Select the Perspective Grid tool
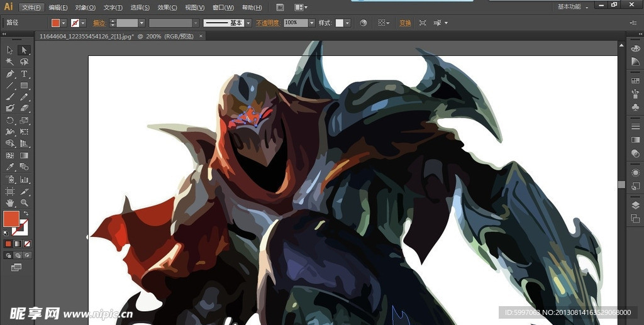The image size is (644, 325). point(25,143)
